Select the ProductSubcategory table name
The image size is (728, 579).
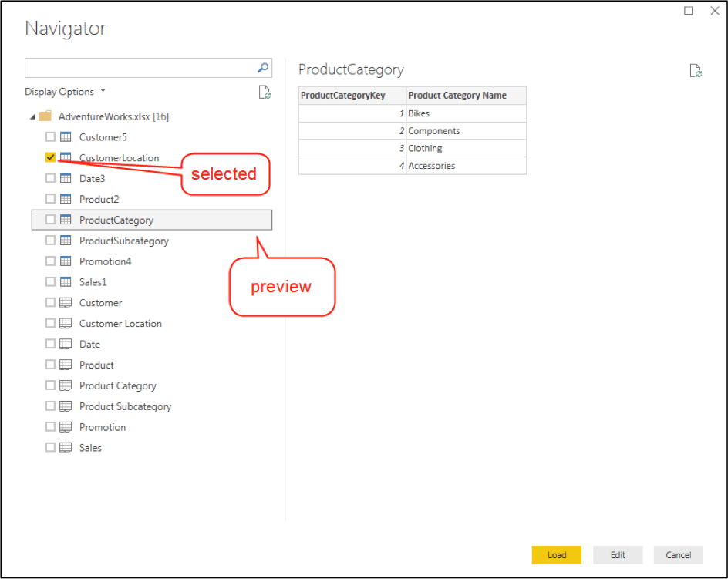124,241
